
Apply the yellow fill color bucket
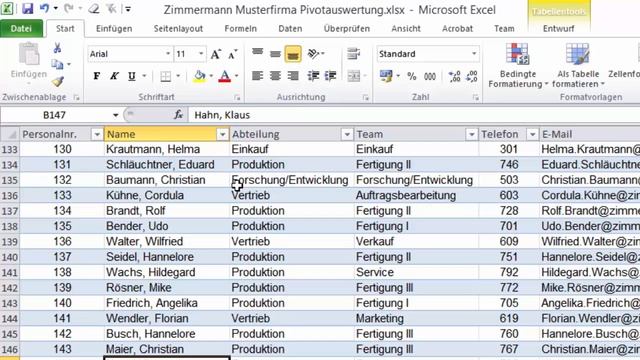200,76
